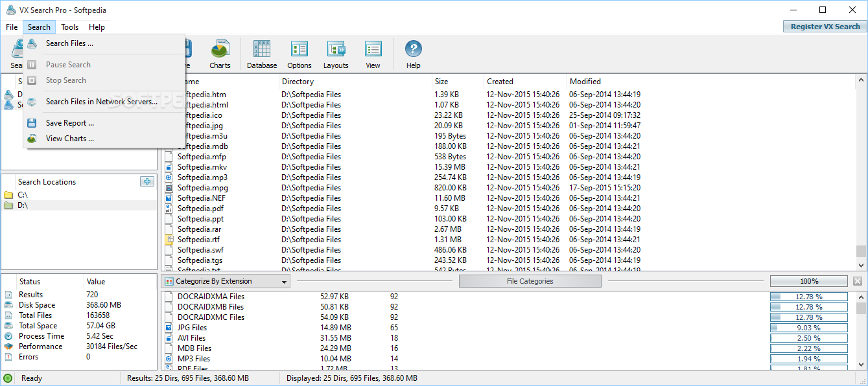
Task: Select the Softpedia.tgs file row
Action: (508, 260)
